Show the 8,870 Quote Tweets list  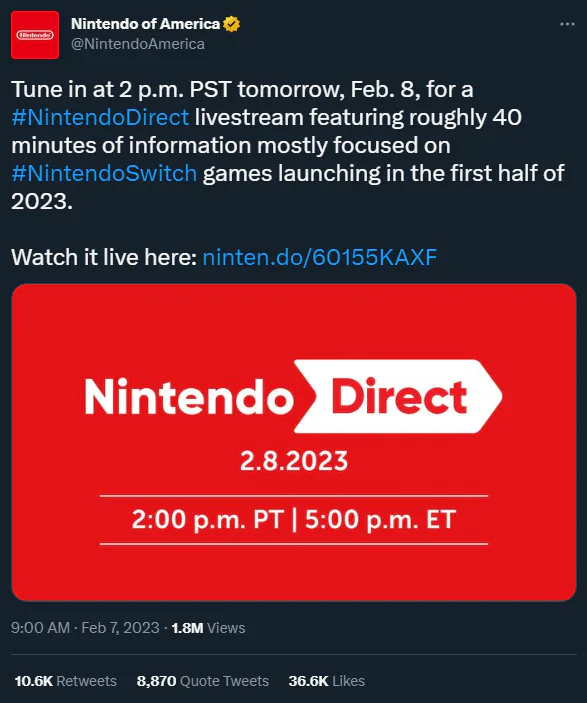[203, 681]
